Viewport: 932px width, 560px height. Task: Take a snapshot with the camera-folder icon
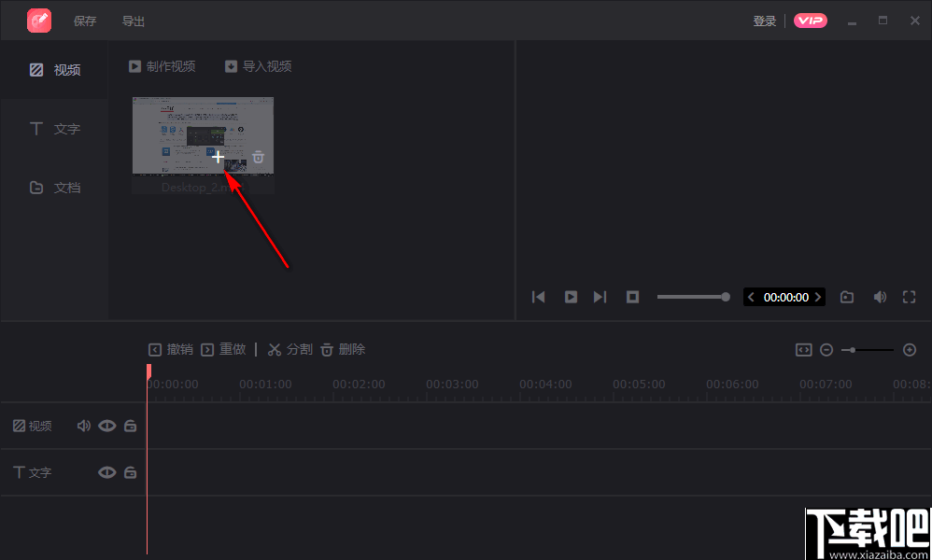pyautogui.click(x=847, y=297)
